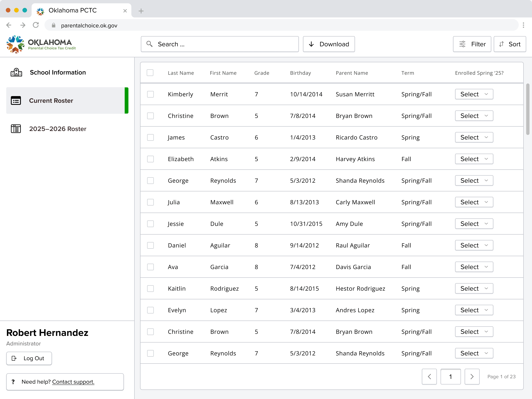Click the Oklahoma star logo
This screenshot has height=399, width=532.
coord(15,44)
